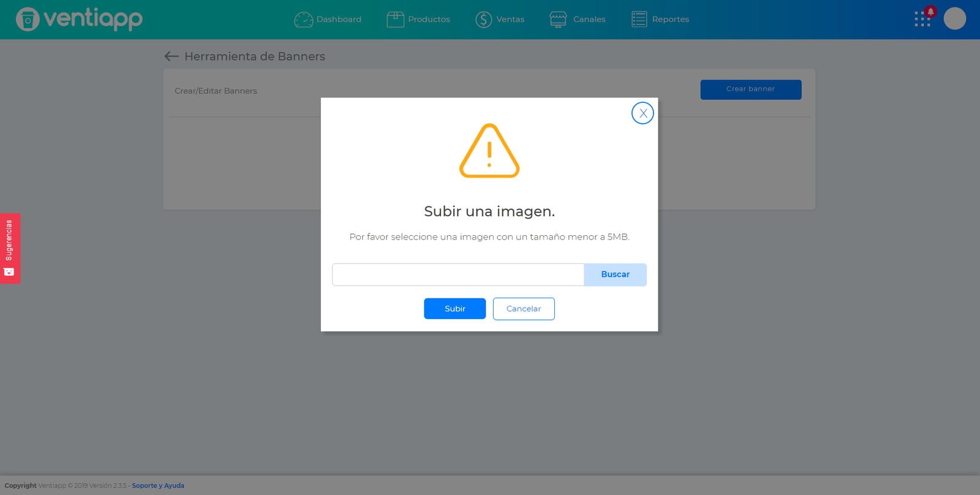
Task: Open the Canales menu
Action: tap(589, 20)
